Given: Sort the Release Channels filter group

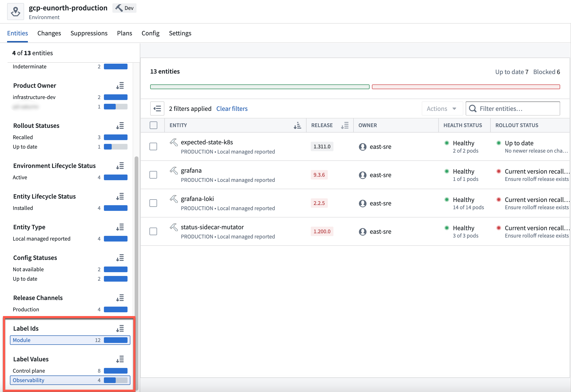Looking at the screenshot, I should [x=120, y=298].
